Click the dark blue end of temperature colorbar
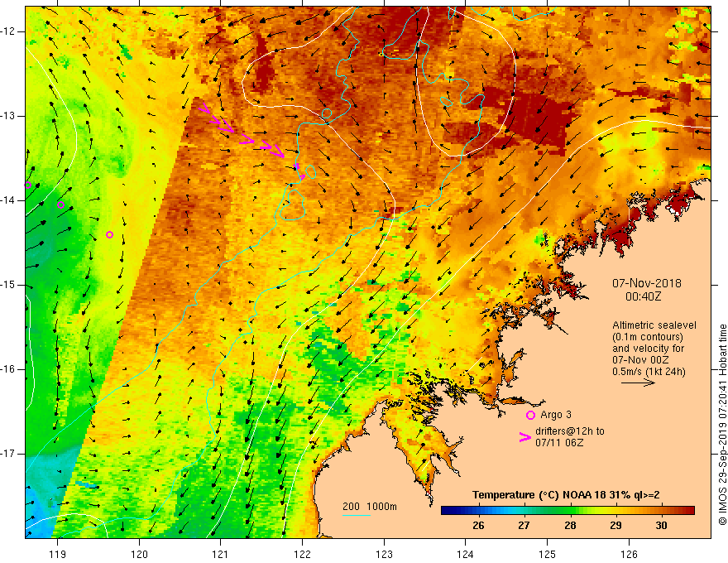728x563 pixels. click(448, 511)
